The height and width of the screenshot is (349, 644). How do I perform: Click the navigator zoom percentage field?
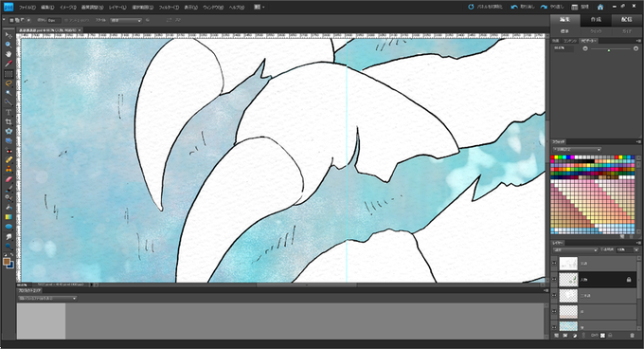[x=563, y=48]
